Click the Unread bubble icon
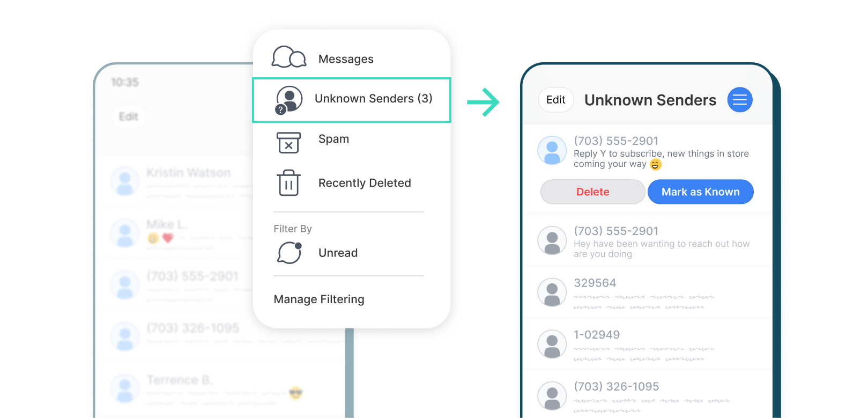This screenshot has height=418, width=868. pyautogui.click(x=290, y=253)
